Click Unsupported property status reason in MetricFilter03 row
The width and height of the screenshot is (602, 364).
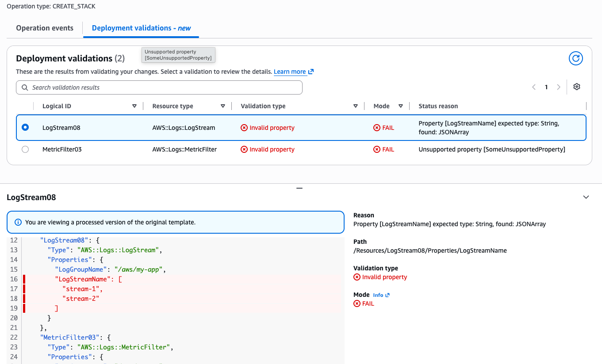click(x=492, y=149)
